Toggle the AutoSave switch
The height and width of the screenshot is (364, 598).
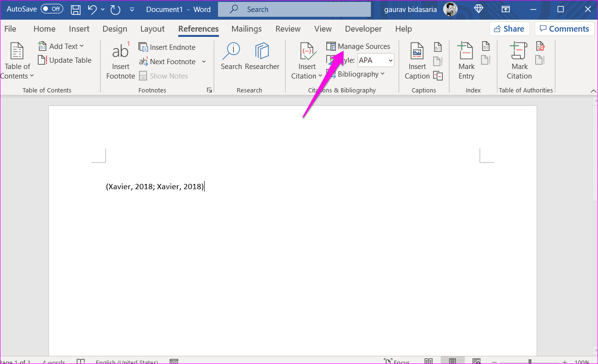(52, 9)
